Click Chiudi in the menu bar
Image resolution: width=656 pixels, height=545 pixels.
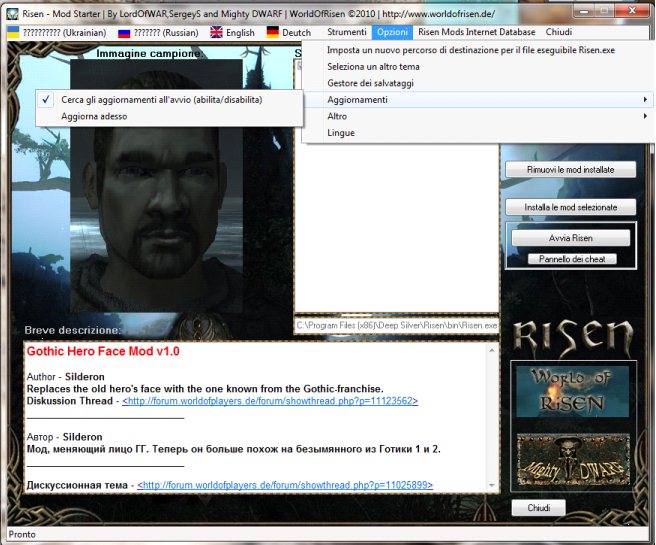[559, 32]
